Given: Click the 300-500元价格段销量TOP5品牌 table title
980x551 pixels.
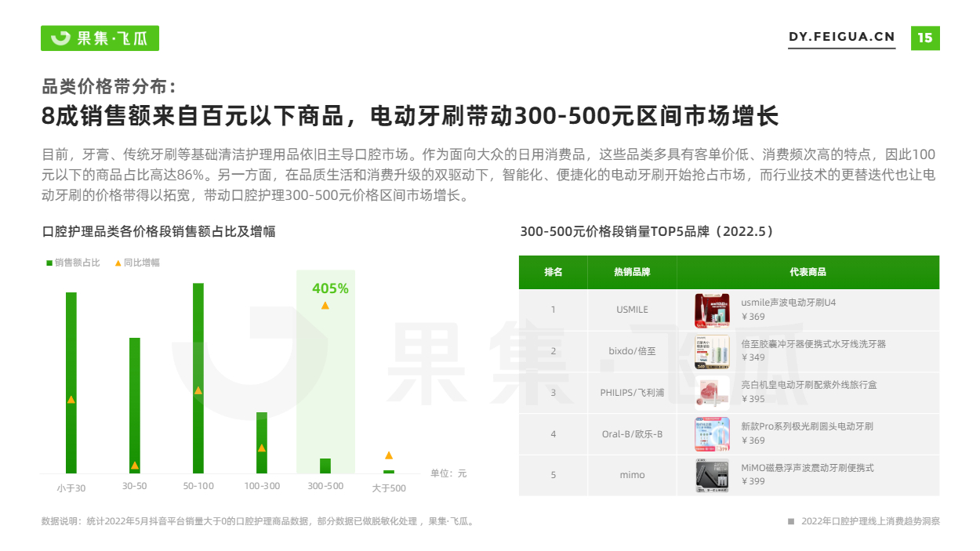Looking at the screenshot, I should click(x=647, y=232).
